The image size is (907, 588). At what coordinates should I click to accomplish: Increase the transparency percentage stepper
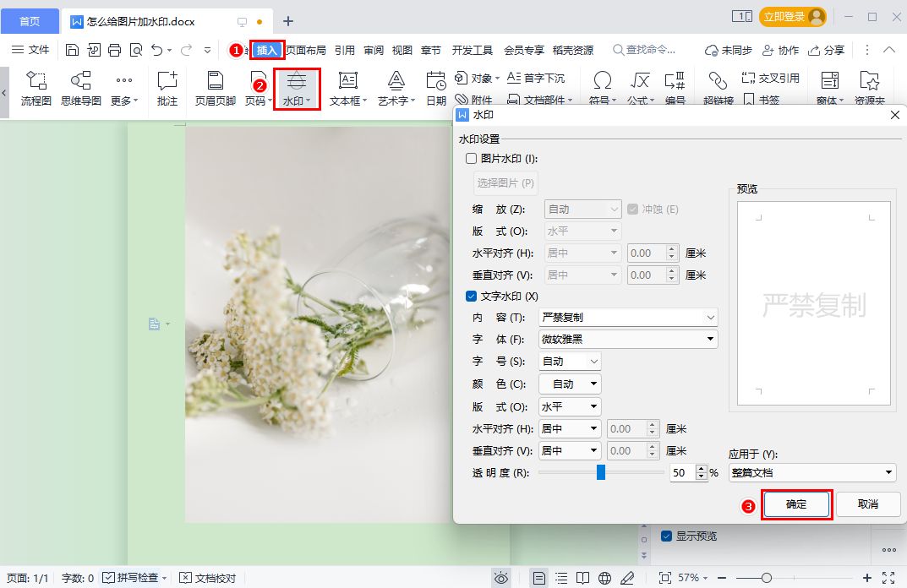(x=702, y=468)
